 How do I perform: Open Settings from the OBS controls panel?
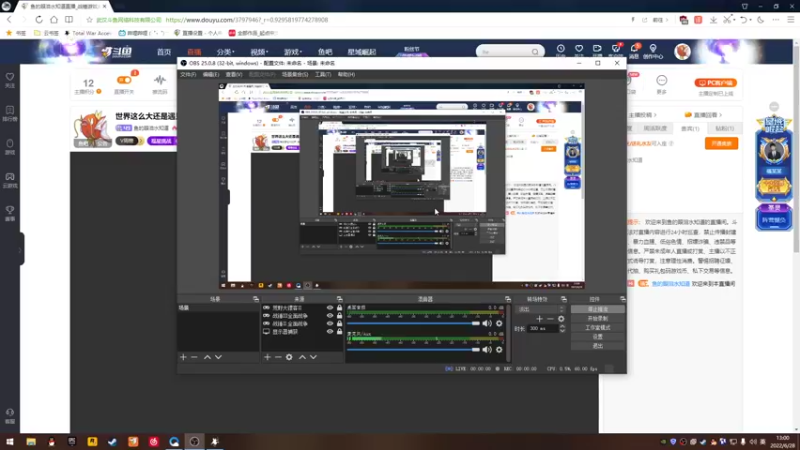(597, 337)
